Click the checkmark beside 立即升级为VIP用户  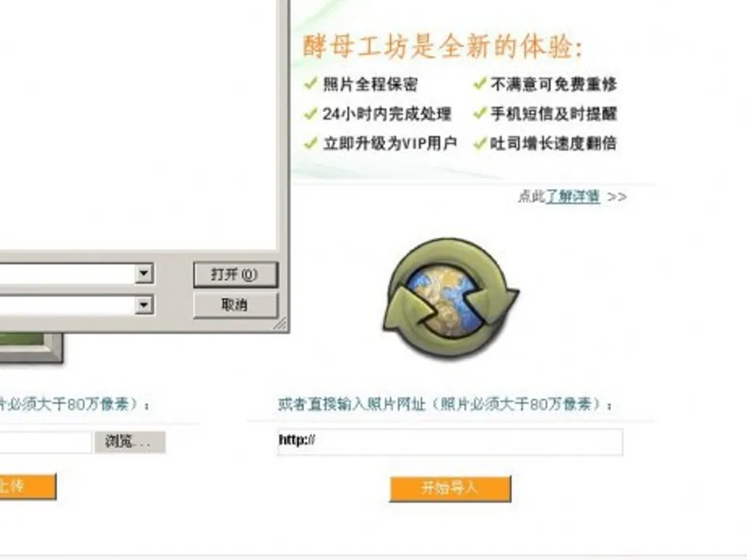(x=310, y=143)
